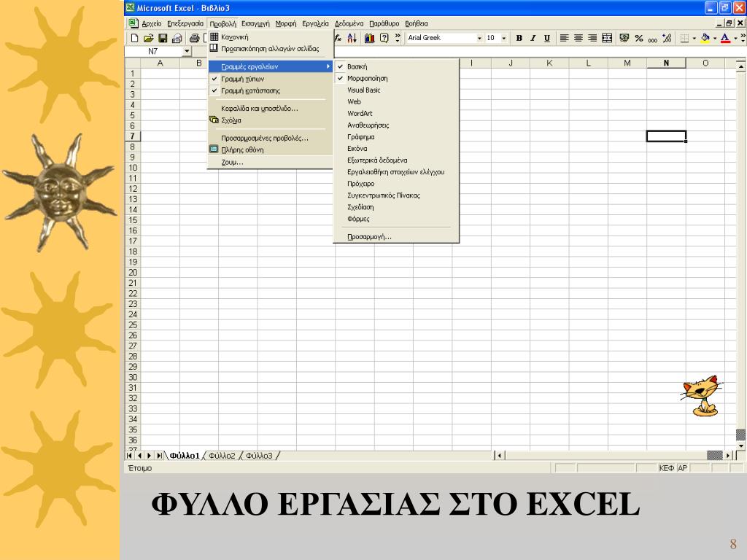Screen dimensions: 747x560
Task: Apply Italic formatting
Action: click(533, 38)
